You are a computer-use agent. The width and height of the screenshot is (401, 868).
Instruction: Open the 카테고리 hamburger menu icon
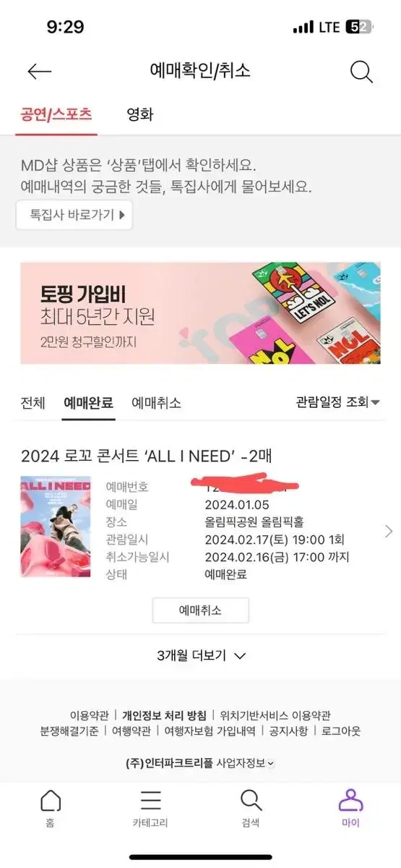[x=150, y=800]
